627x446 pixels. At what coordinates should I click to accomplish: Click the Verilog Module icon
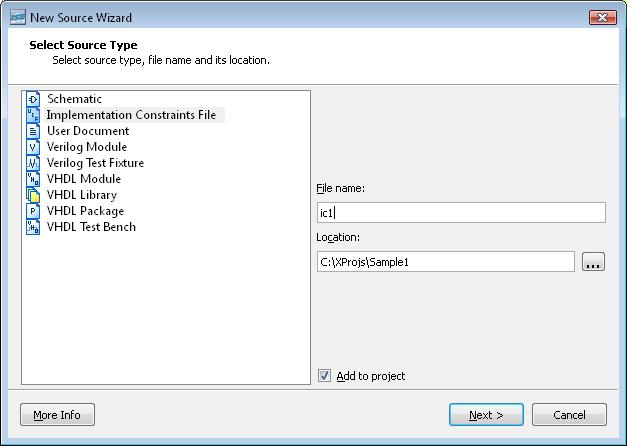click(x=33, y=147)
